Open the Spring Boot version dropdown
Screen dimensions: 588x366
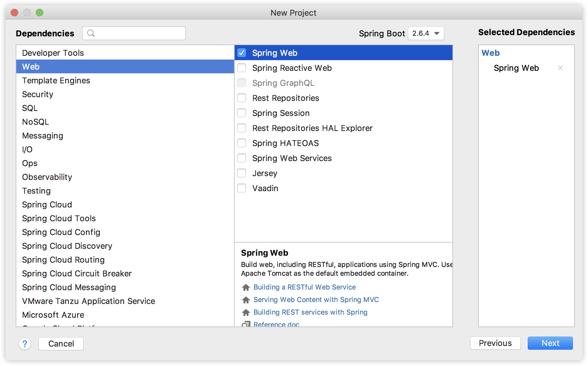426,33
